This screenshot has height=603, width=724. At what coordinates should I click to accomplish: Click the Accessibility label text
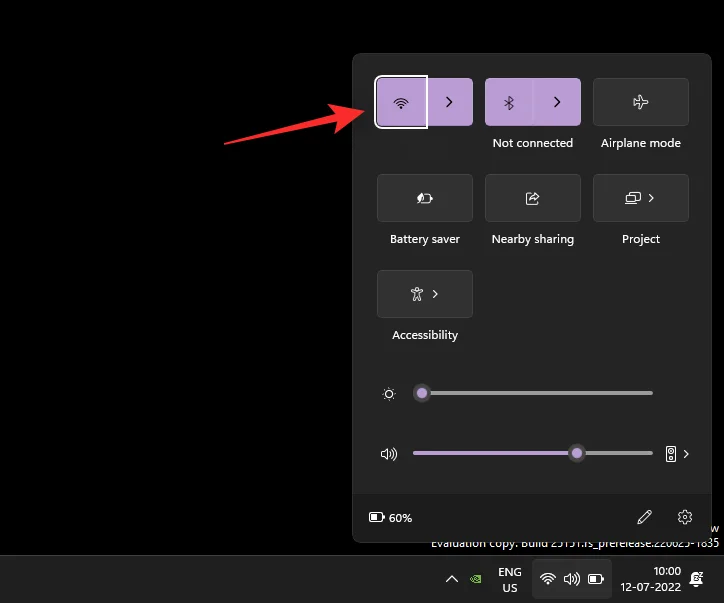click(425, 335)
